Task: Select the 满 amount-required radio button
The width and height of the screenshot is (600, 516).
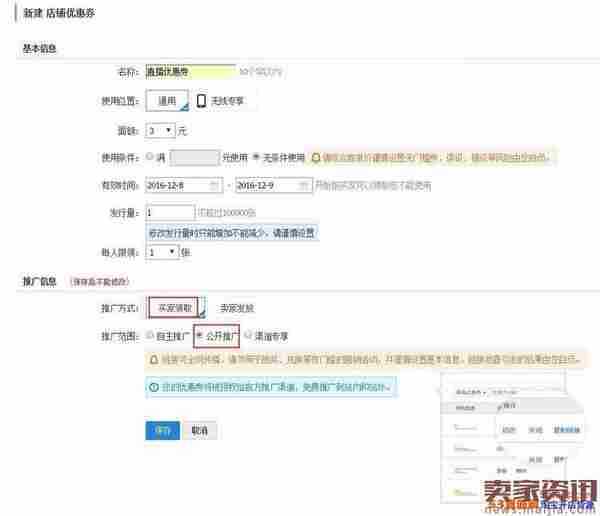Action: coord(150,157)
